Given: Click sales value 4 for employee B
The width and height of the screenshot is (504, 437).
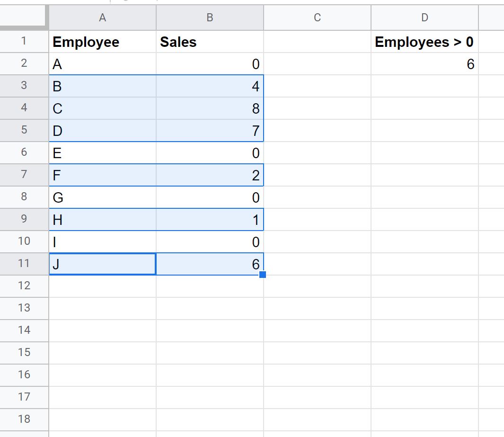Looking at the screenshot, I should [210, 86].
